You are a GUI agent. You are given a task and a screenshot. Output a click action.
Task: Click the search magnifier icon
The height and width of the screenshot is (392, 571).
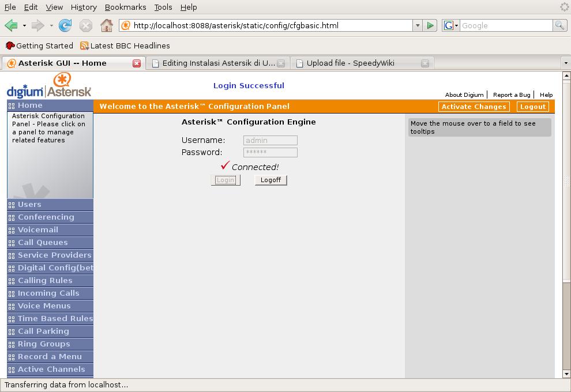coord(559,25)
